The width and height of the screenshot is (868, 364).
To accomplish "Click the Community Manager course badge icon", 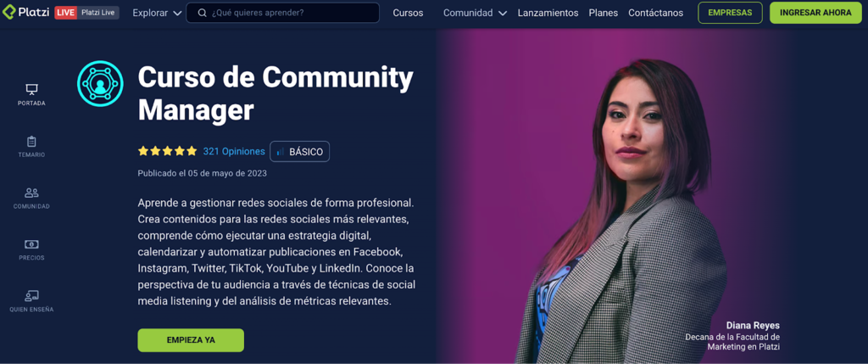I will tap(100, 84).
